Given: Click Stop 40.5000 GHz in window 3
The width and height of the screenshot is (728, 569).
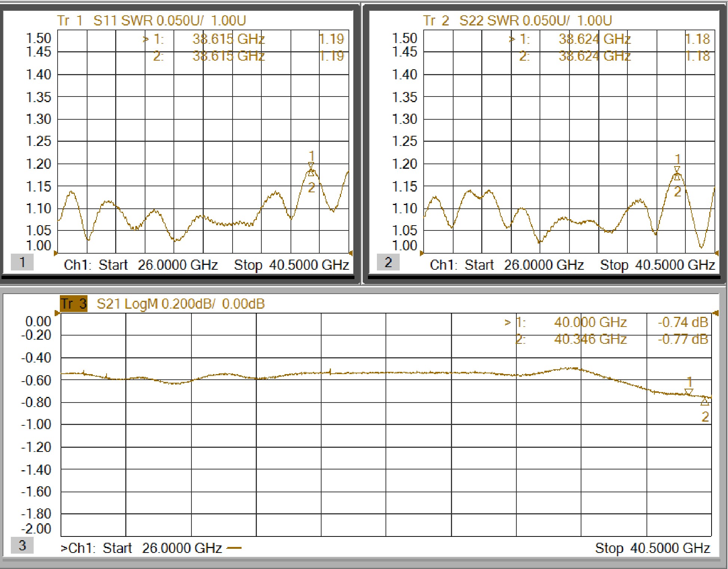Looking at the screenshot, I should click(652, 548).
